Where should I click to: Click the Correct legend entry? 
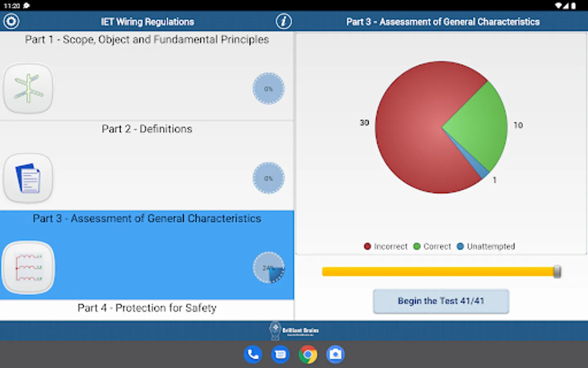pyautogui.click(x=432, y=247)
